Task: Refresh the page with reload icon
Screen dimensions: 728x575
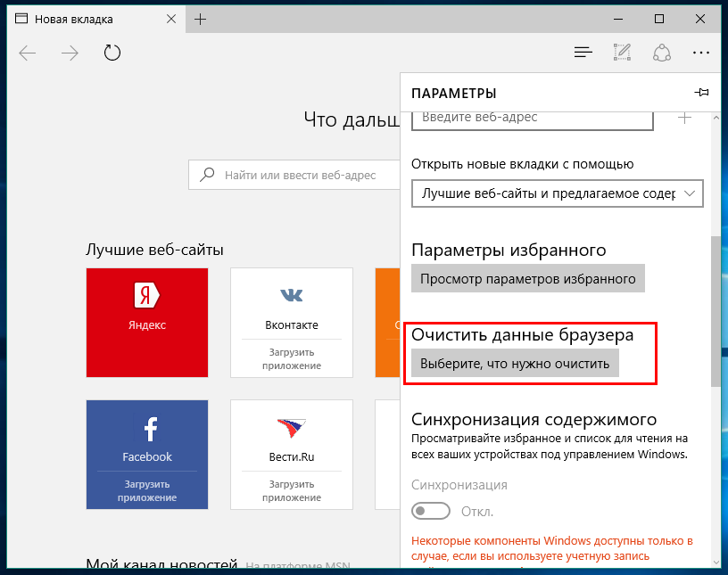Action: pyautogui.click(x=112, y=53)
